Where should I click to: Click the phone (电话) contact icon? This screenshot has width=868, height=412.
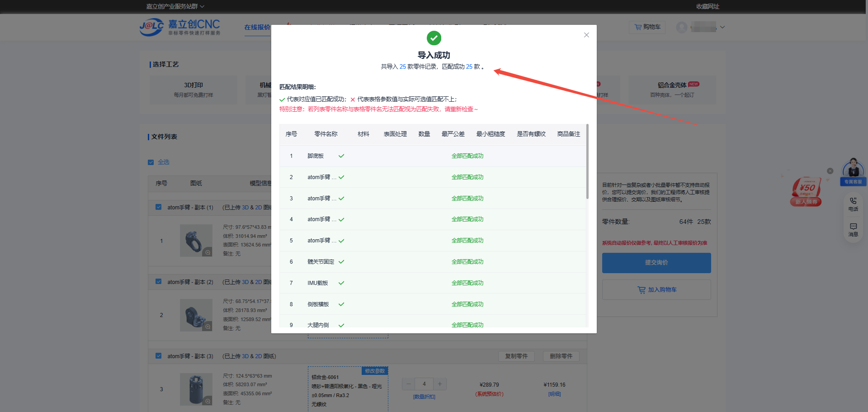pyautogui.click(x=853, y=204)
